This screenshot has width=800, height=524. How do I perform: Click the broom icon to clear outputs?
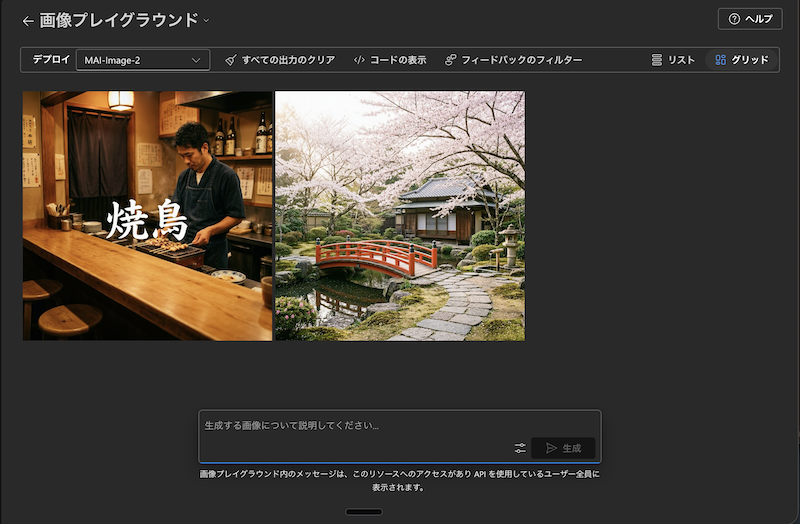tap(231, 60)
